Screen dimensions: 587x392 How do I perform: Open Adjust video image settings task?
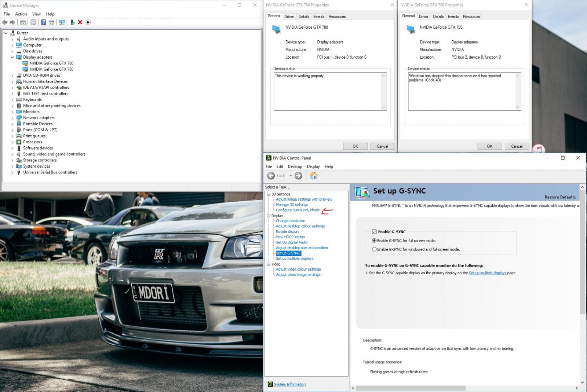(x=298, y=275)
